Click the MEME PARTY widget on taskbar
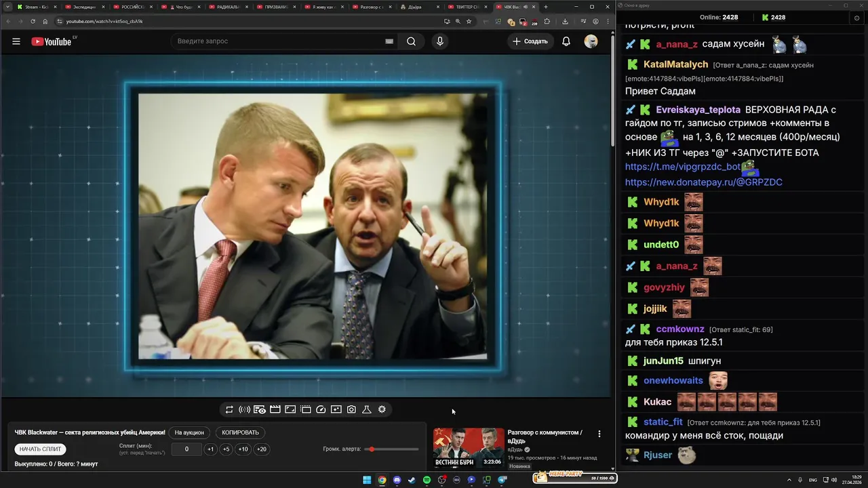868x488 pixels. [x=575, y=477]
